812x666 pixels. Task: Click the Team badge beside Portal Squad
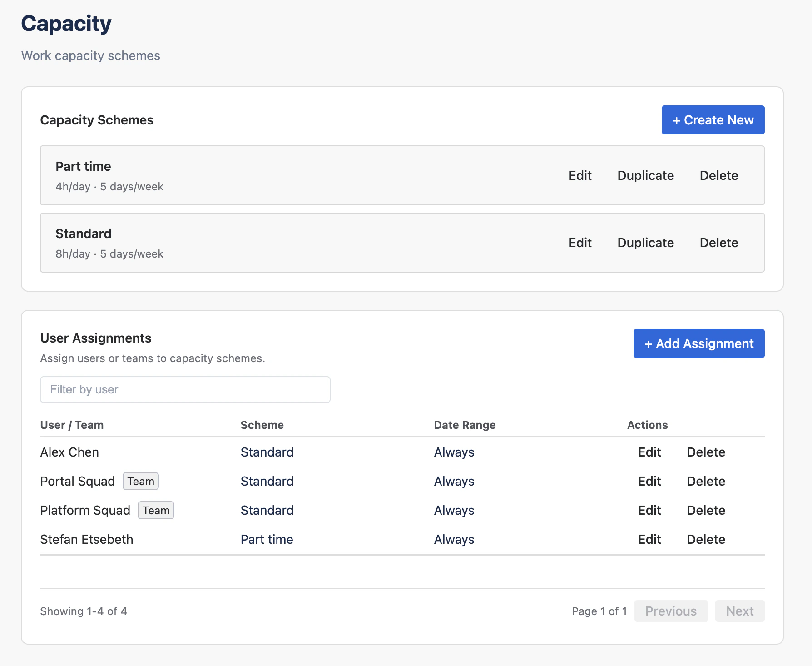coord(141,481)
